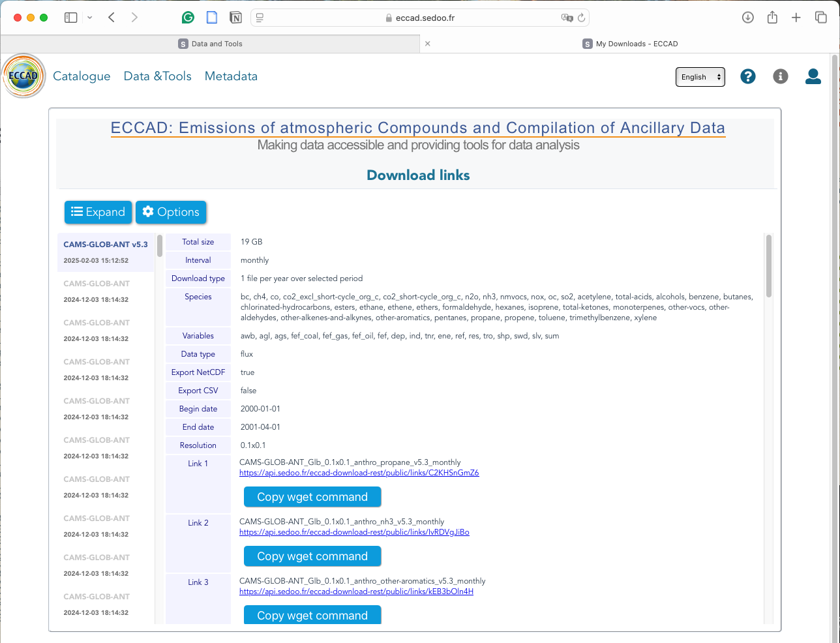Image resolution: width=840 pixels, height=643 pixels.
Task: Click the Download type label
Action: 198,278
